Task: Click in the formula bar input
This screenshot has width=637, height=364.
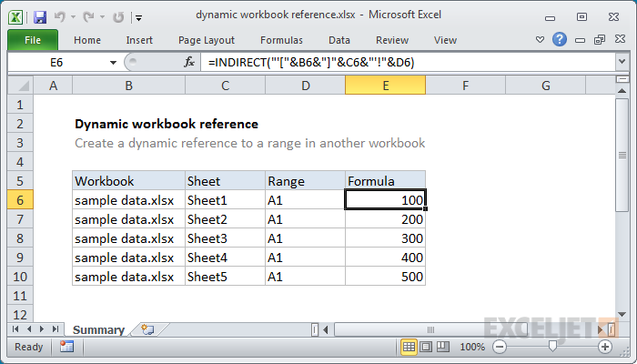Action: pyautogui.click(x=409, y=62)
